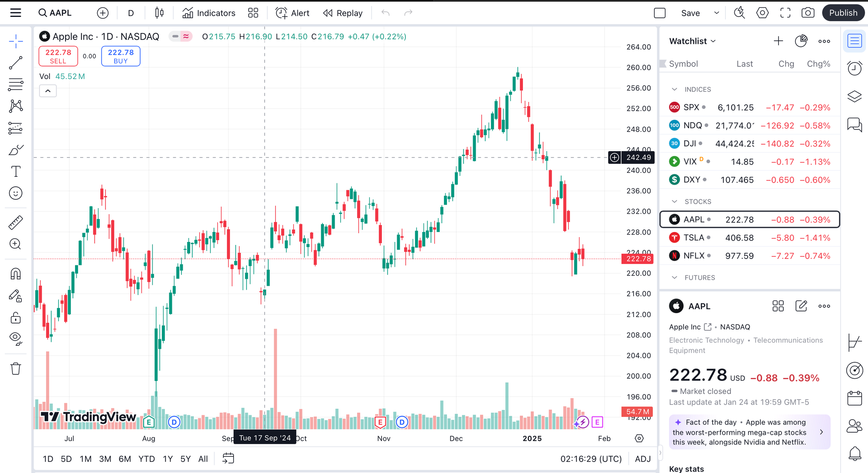Image resolution: width=868 pixels, height=473 pixels.
Task: Save the chart layout
Action: (x=690, y=13)
